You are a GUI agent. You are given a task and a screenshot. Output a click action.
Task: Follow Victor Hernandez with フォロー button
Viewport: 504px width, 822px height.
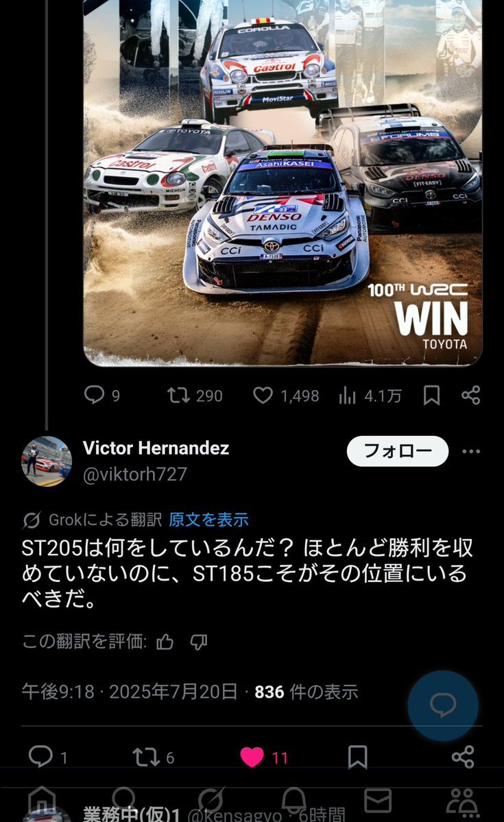pyautogui.click(x=398, y=451)
